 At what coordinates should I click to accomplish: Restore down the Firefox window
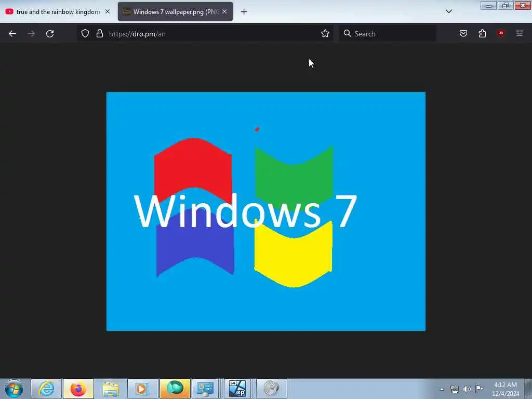coord(506,5)
